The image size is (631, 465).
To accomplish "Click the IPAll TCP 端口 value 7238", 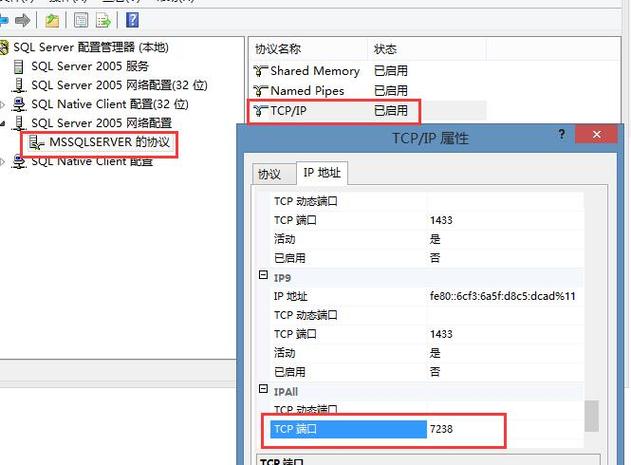I will [441, 429].
